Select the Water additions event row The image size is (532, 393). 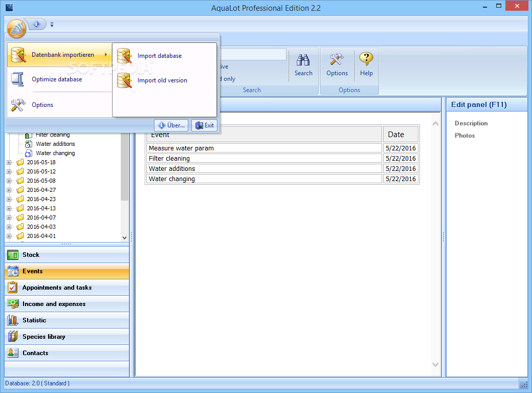(264, 168)
